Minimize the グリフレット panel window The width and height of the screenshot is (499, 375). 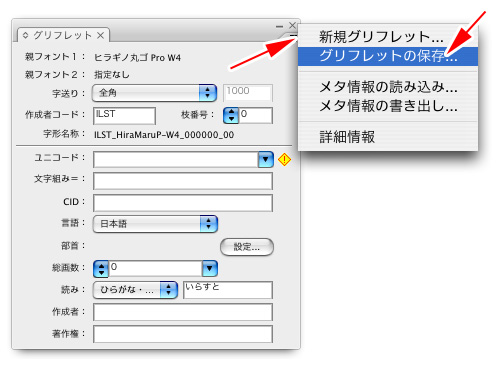tap(280, 26)
